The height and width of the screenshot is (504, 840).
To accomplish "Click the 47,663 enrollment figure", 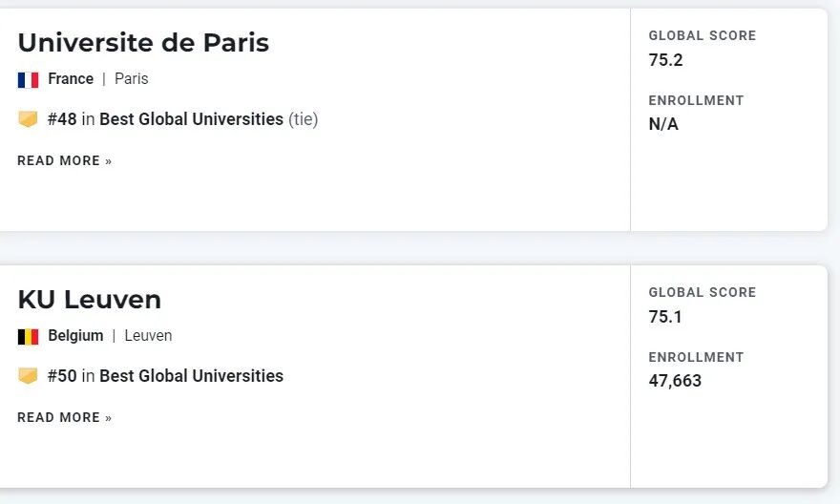I will tap(675, 381).
